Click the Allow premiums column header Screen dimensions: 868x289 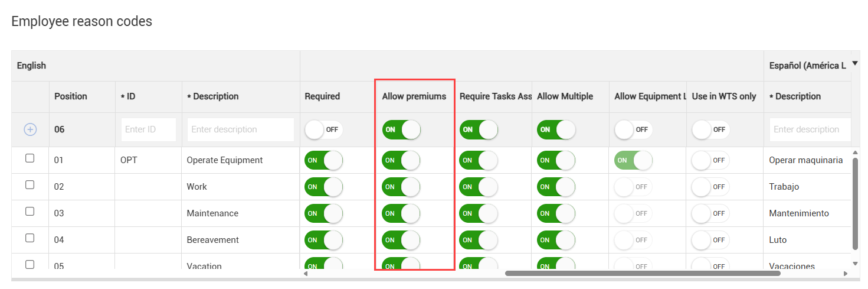(414, 96)
